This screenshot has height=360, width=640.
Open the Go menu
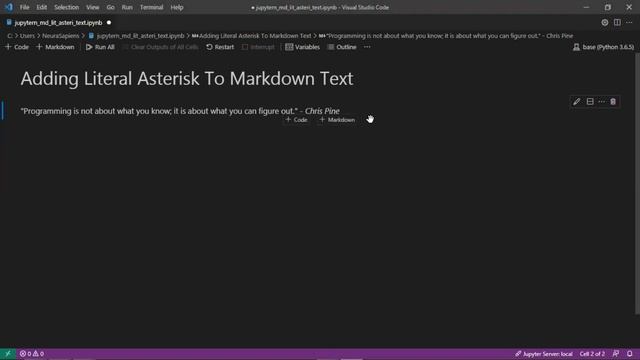pos(110,7)
